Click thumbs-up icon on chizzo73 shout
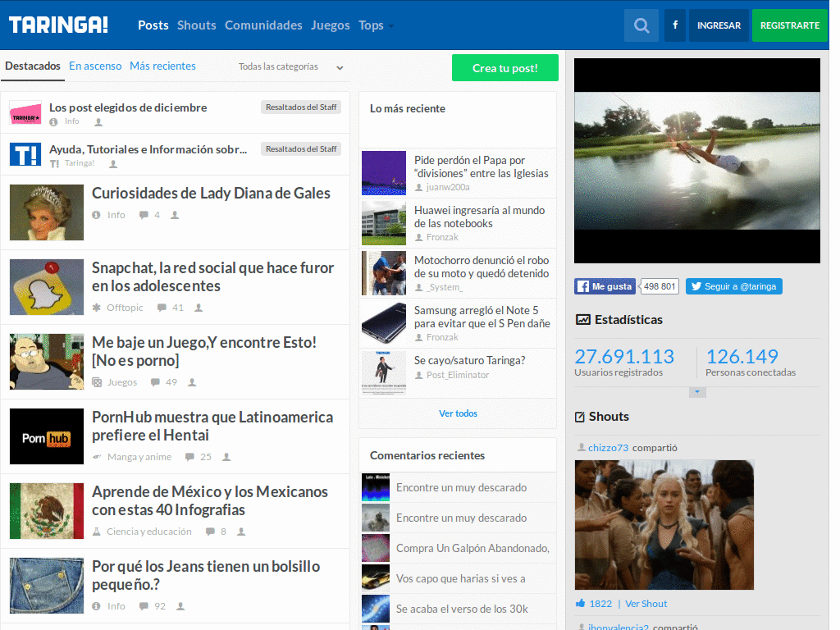840x630 pixels. (581, 604)
